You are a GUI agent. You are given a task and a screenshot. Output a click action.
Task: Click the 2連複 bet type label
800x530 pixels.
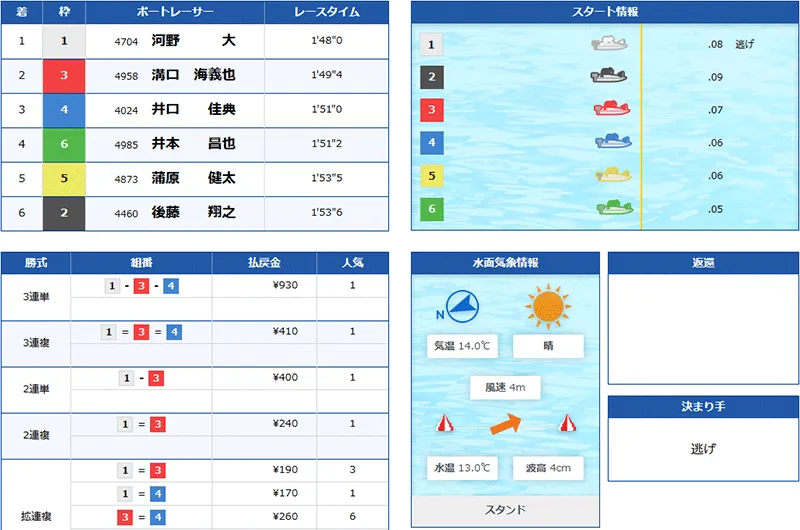36,435
